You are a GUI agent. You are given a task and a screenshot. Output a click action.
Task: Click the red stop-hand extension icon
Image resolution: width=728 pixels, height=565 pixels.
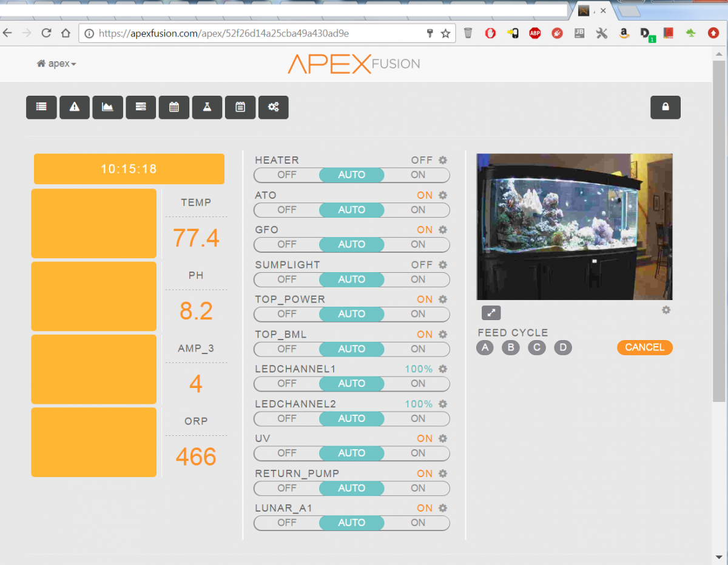[x=490, y=33]
